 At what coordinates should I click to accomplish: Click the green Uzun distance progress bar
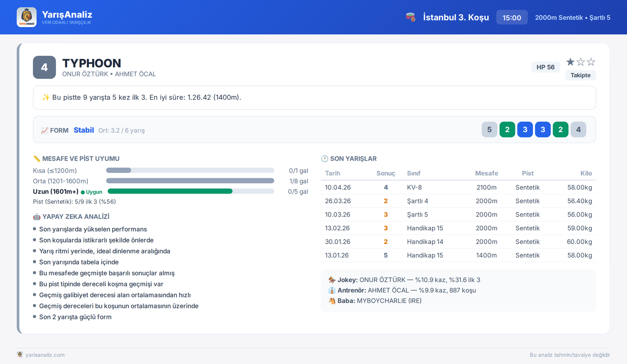tap(170, 191)
